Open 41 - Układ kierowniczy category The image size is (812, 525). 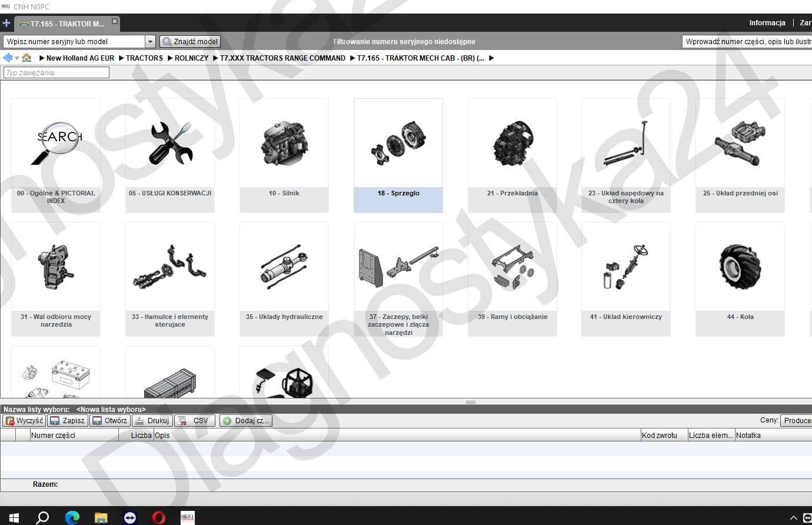(626, 279)
